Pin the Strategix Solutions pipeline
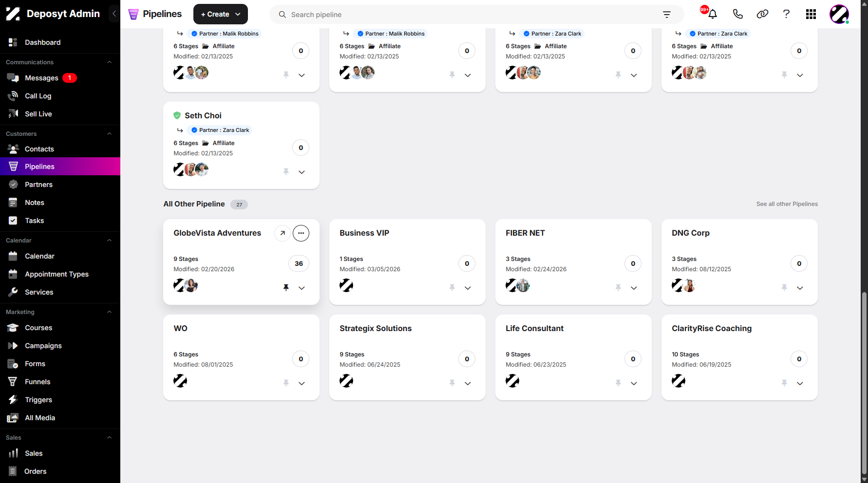Screen dimensions: 868x483 pos(452,383)
